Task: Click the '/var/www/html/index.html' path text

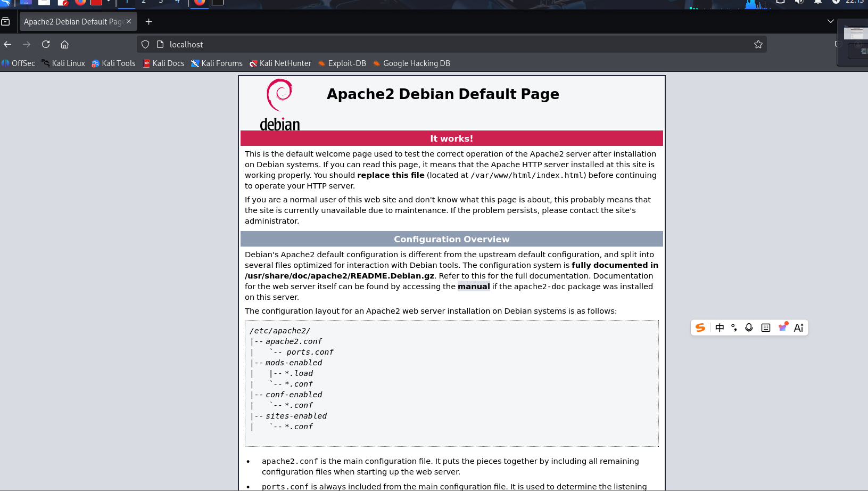Action: 527,175
